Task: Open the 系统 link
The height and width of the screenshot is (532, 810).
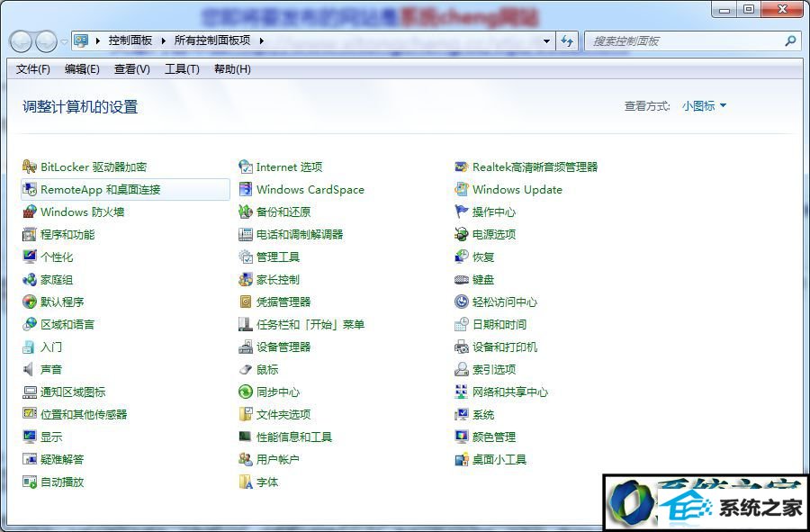Action: 483,415
